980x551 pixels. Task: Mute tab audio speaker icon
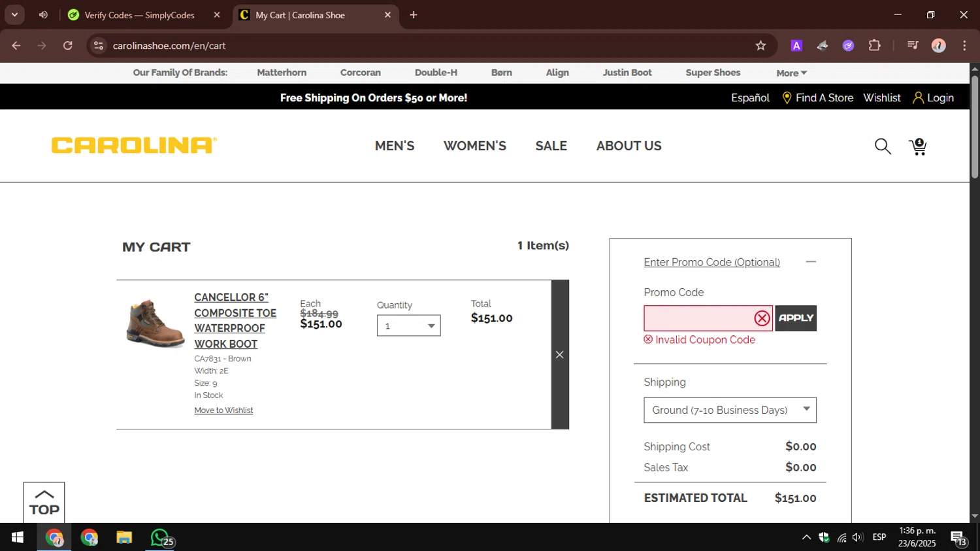(43, 14)
